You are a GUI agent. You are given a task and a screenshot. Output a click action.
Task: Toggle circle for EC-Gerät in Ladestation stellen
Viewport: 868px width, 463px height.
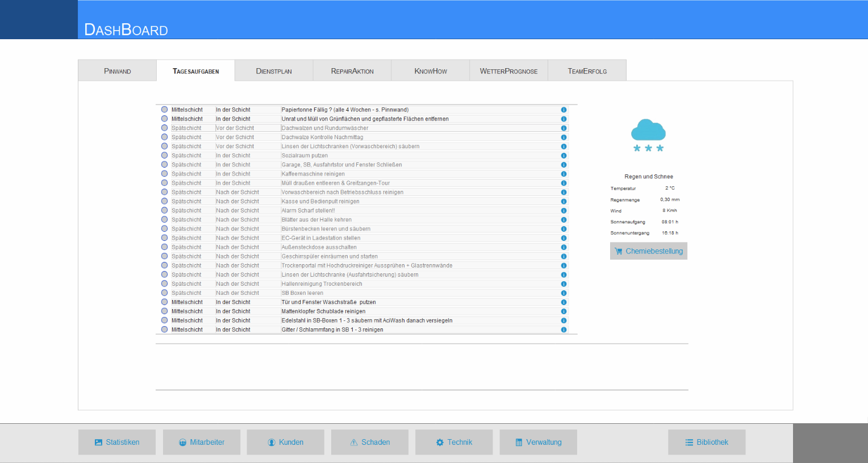pos(165,238)
